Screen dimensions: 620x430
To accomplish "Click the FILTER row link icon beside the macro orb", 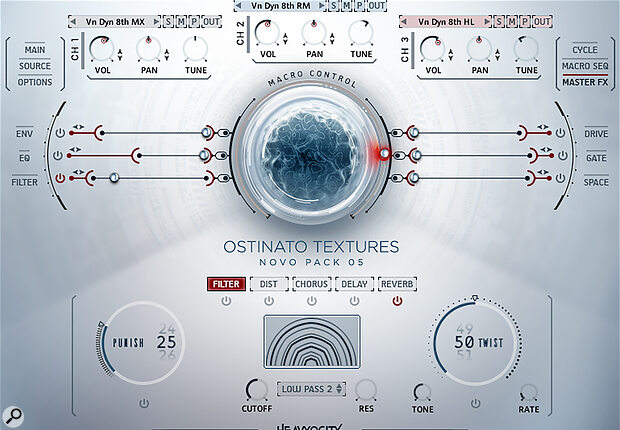I will point(224,178).
